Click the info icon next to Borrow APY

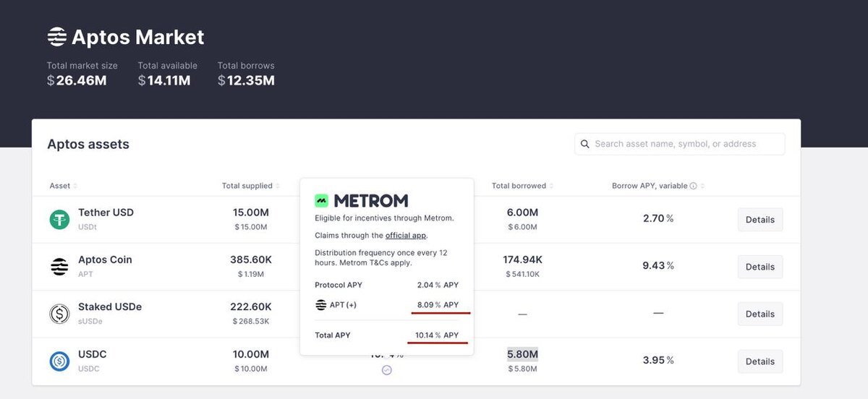(x=693, y=186)
